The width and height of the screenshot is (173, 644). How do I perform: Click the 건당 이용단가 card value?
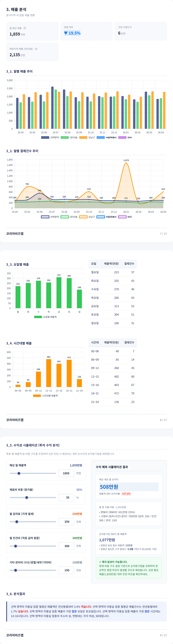click(x=122, y=33)
